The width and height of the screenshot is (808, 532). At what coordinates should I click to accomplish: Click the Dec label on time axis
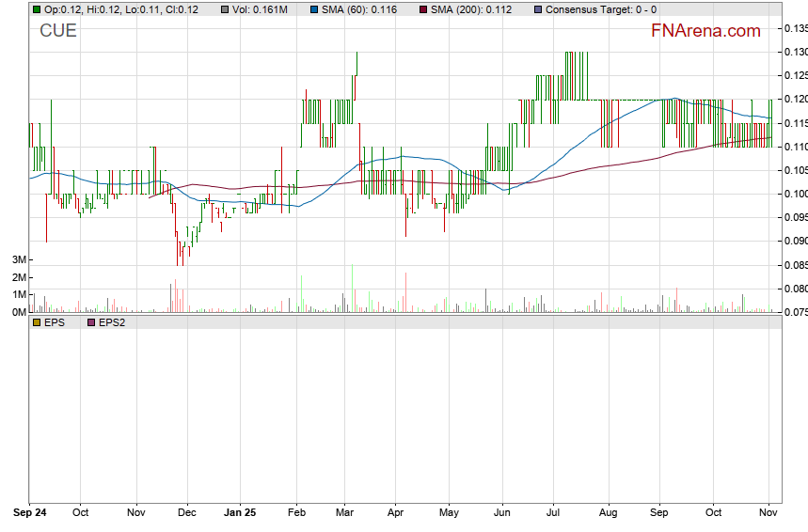[187, 513]
